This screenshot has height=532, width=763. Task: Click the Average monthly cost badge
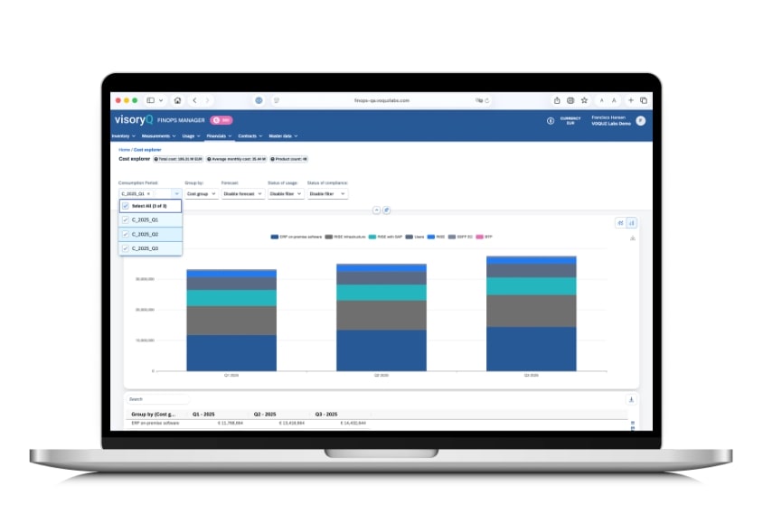pyautogui.click(x=237, y=159)
